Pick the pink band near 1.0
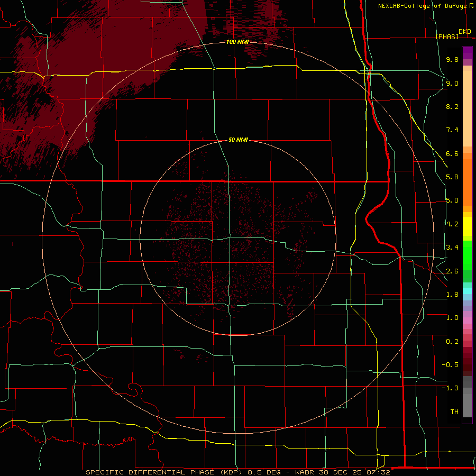 pos(467,321)
